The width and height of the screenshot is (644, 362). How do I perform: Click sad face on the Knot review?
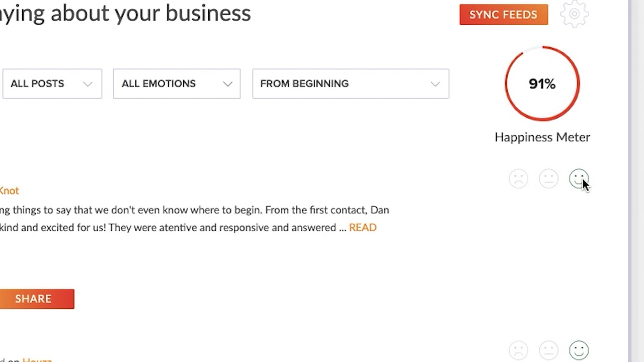coord(518,179)
